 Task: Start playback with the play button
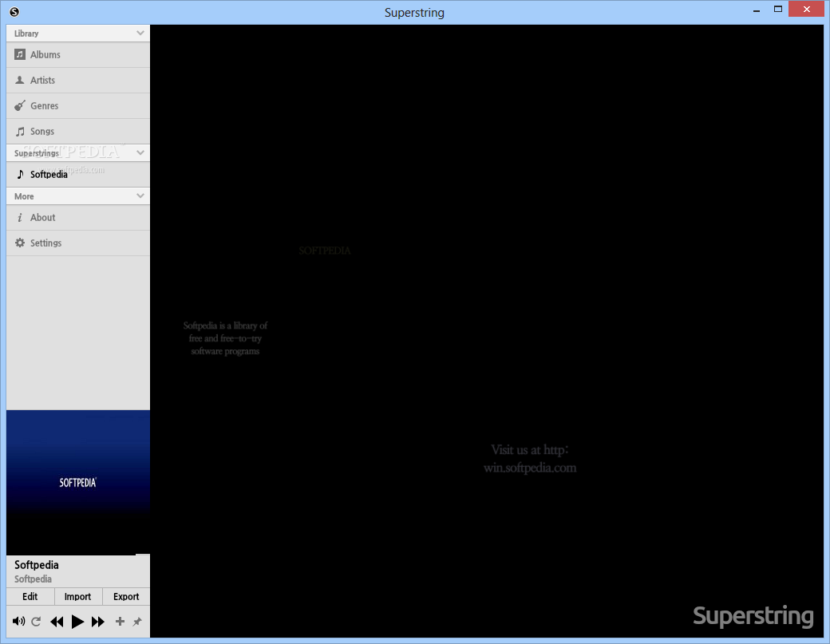tap(78, 622)
